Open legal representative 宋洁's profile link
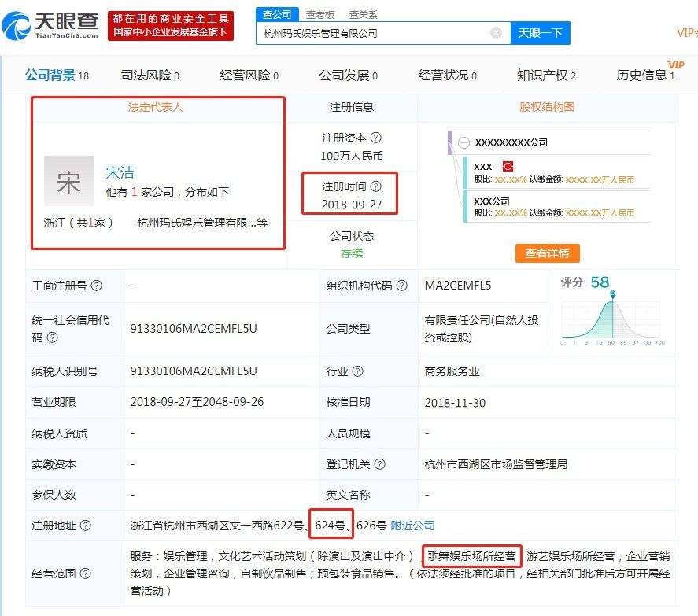698x616 pixels. [x=120, y=173]
